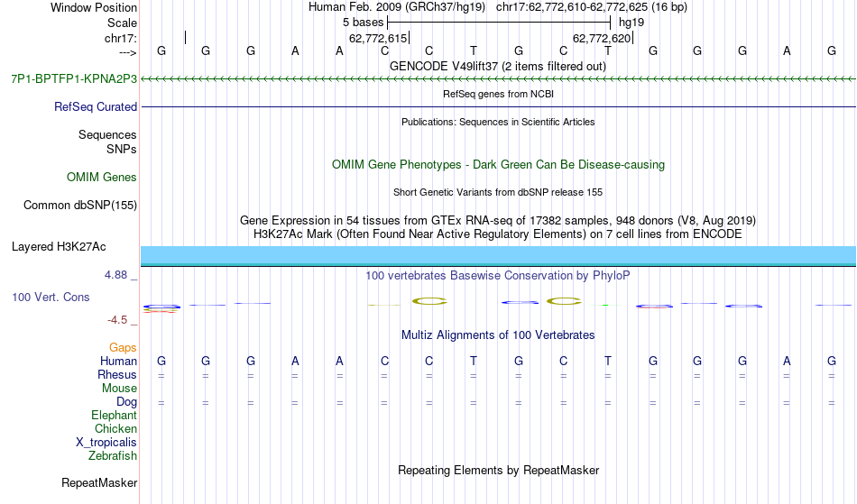Open 100 vertebrates Basewise Conservation by PhyloP title
The width and height of the screenshot is (857, 504).
pos(498,275)
